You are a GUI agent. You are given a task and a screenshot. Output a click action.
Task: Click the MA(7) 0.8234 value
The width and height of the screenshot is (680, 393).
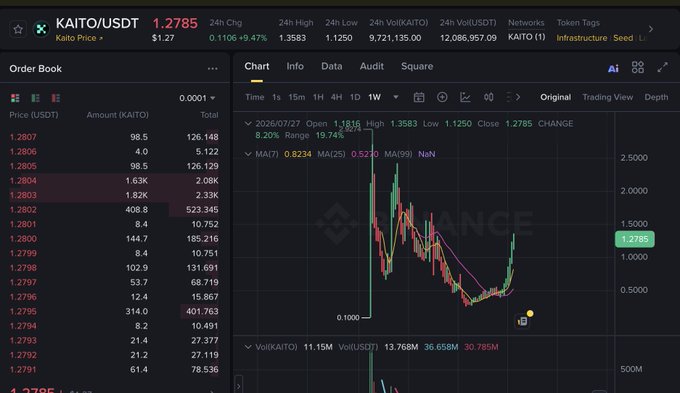pyautogui.click(x=298, y=154)
